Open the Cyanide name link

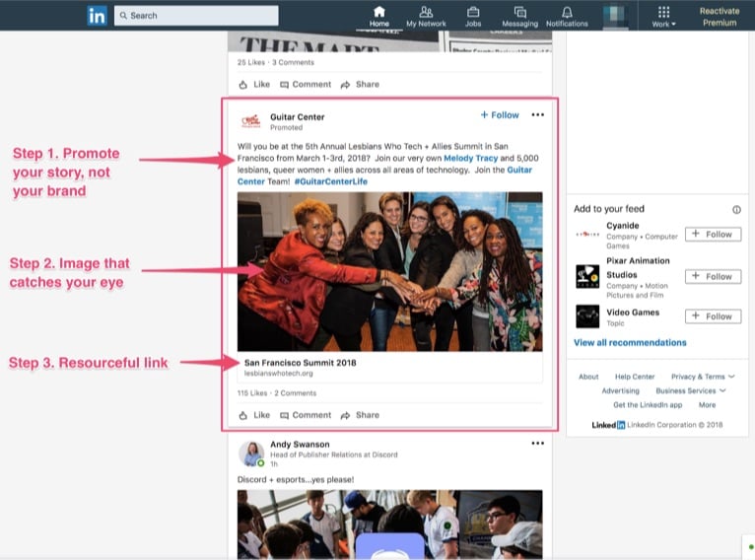pyautogui.click(x=623, y=226)
